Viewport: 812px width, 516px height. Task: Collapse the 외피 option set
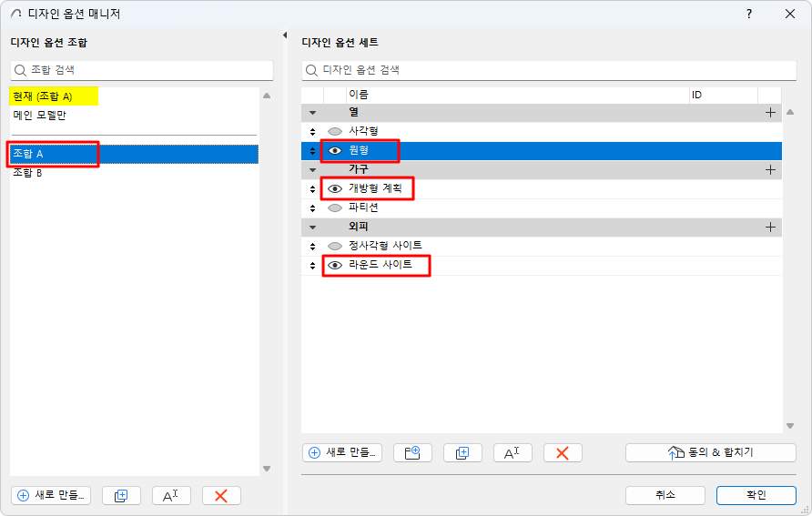coord(312,228)
